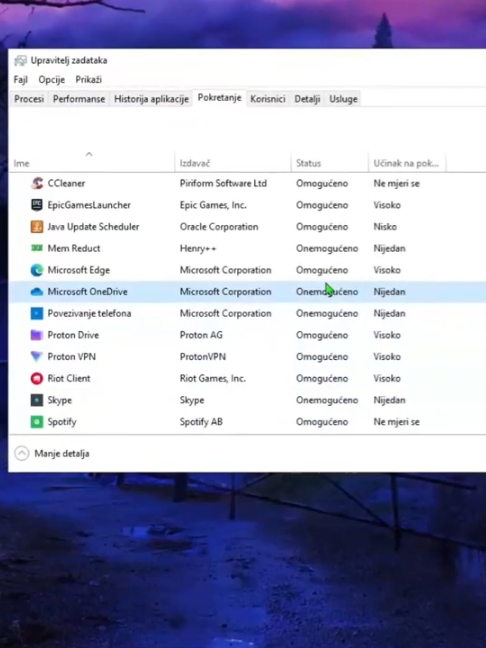Select the EpicGamesLauncher icon
This screenshot has height=648, width=486.
click(37, 205)
